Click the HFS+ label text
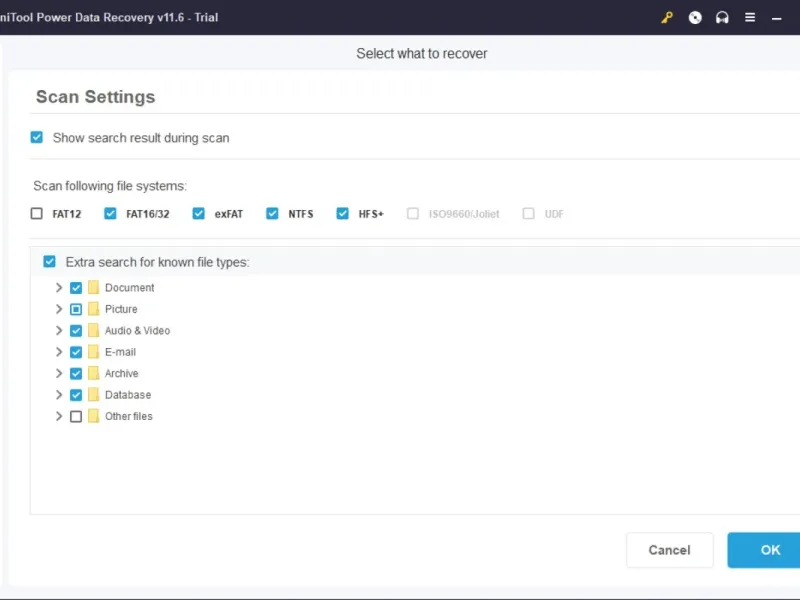Screen dimensions: 800x600 point(371,214)
